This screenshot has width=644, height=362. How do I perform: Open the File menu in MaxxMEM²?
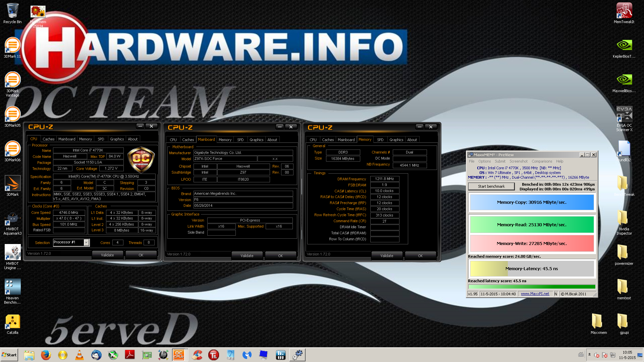coord(472,161)
